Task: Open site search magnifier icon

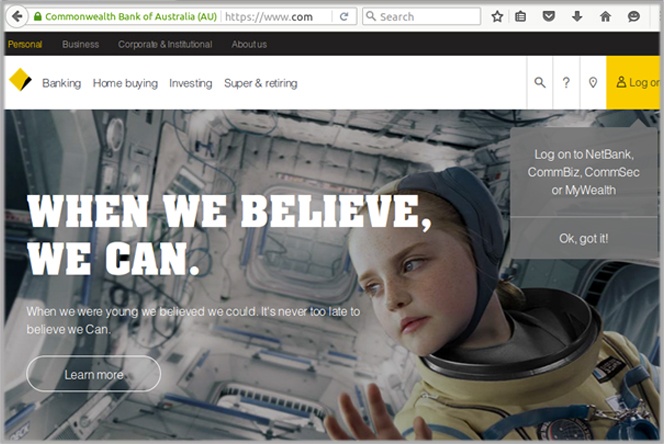Action: coord(540,82)
